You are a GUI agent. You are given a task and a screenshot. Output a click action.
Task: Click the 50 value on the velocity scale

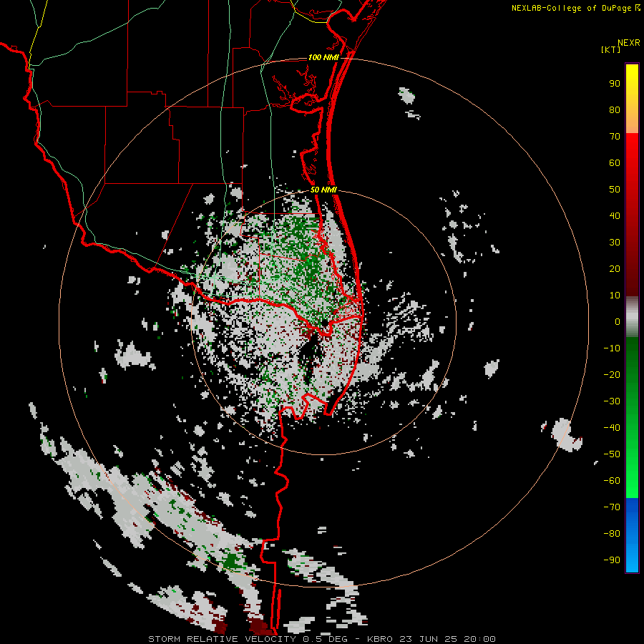tap(615, 190)
